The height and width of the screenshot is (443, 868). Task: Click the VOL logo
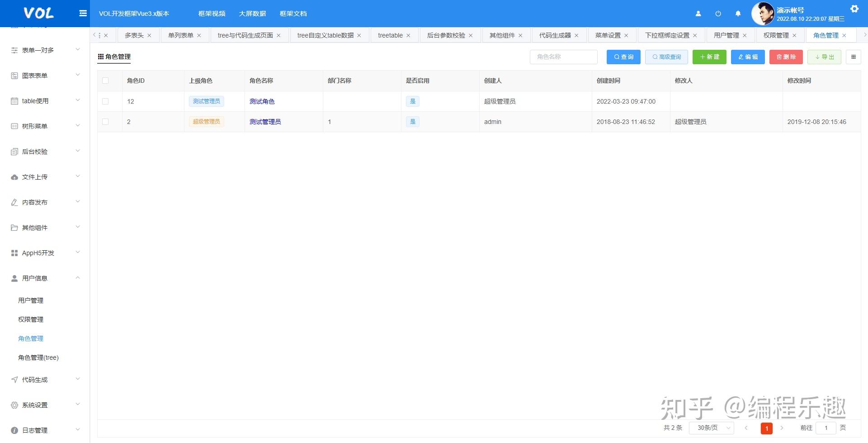(x=38, y=13)
